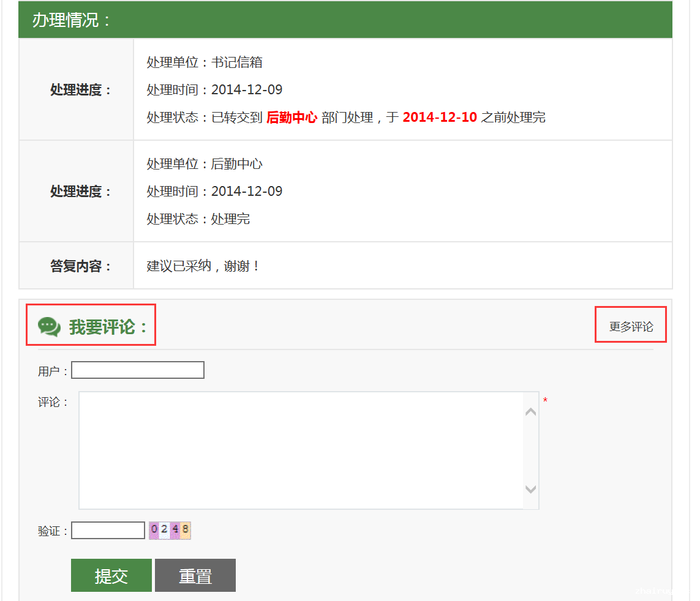
Task: Click the 办理情况 green header bar
Action: click(345, 20)
